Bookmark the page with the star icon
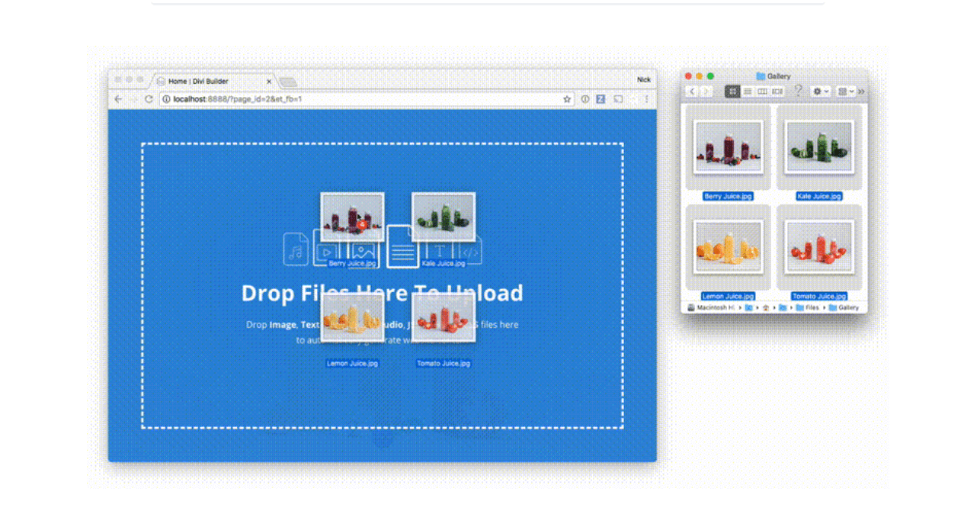 pos(565,99)
